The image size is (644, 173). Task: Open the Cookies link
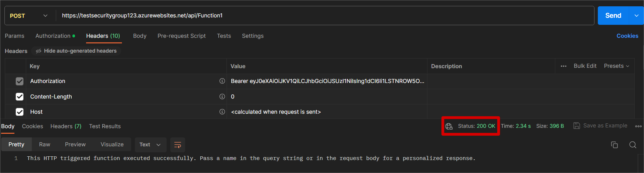[627, 36]
